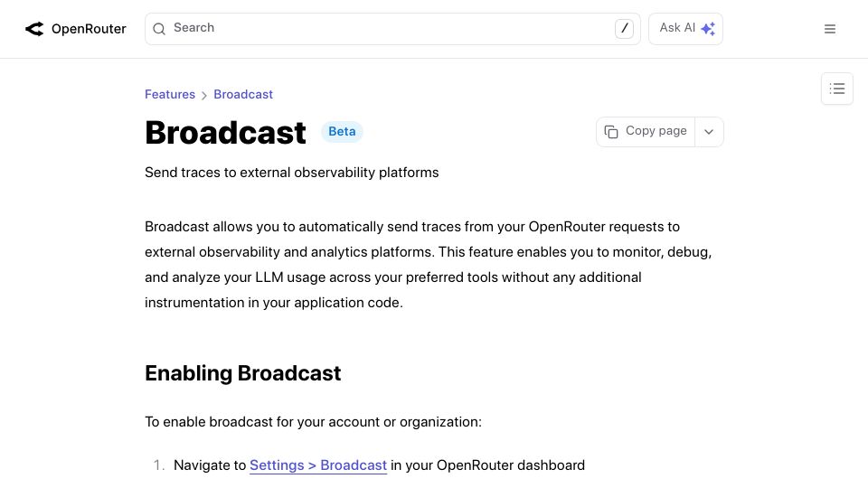Click the Copy page button

point(646,132)
